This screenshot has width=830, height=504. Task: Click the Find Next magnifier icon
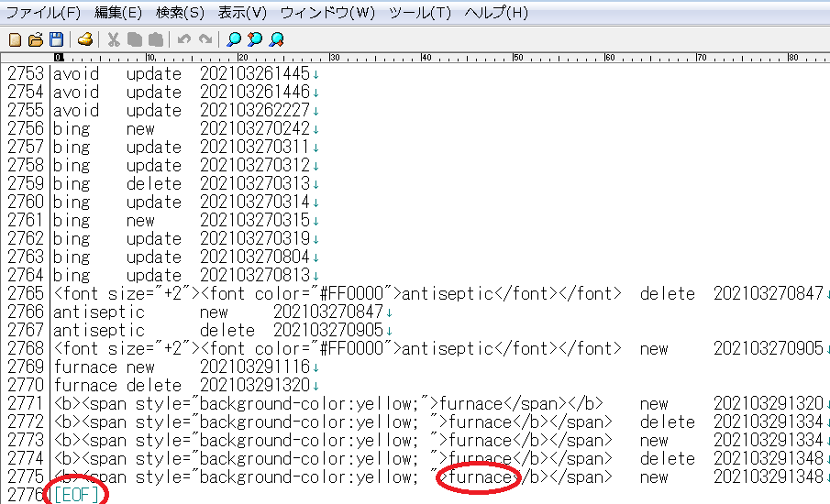pyautogui.click(x=276, y=39)
